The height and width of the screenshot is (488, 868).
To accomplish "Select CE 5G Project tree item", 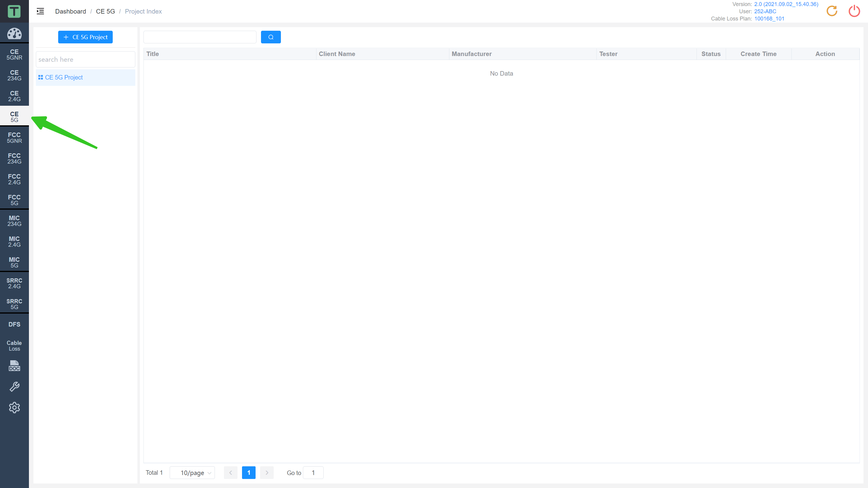I will click(85, 77).
